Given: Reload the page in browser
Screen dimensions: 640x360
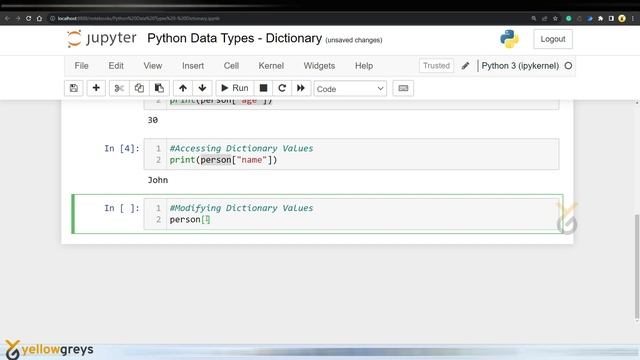Looking at the screenshot, I should (29, 18).
